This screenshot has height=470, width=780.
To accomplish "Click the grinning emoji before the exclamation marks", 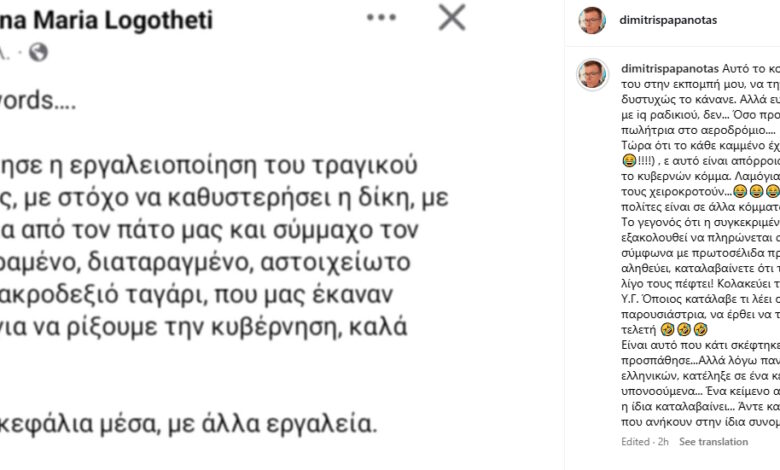I will pos(627,158).
